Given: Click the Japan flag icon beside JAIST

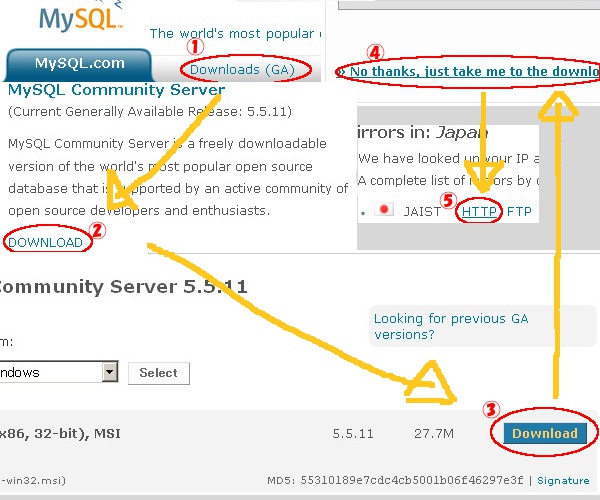Looking at the screenshot, I should click(x=384, y=210).
